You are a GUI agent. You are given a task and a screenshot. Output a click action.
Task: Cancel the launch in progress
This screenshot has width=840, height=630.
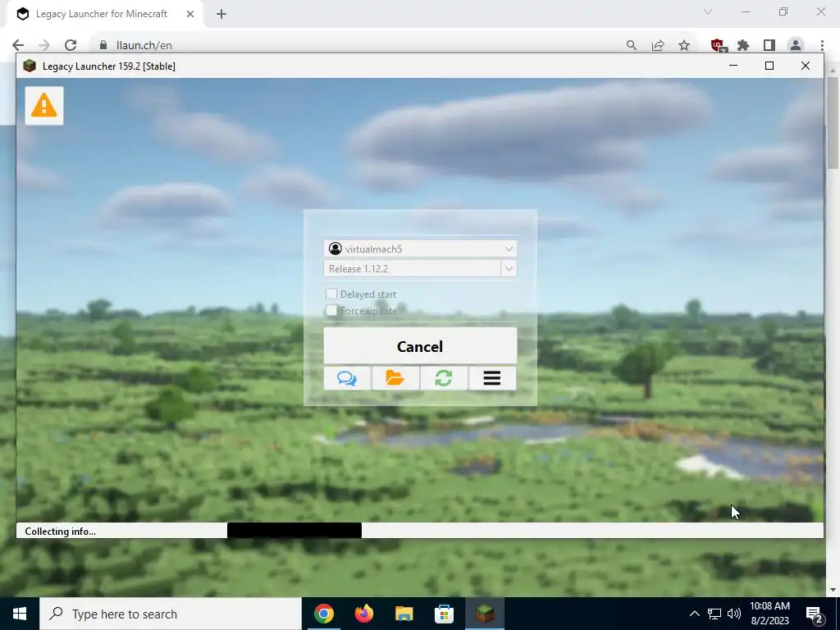420,346
